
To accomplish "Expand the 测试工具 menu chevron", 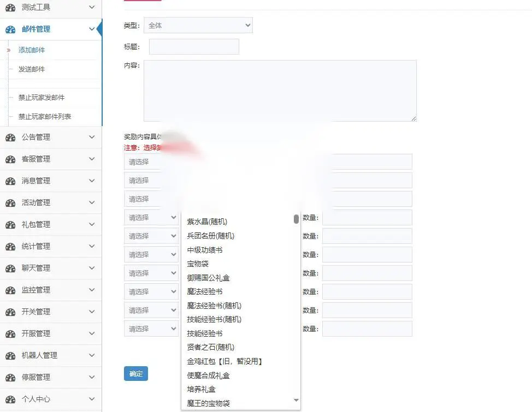I will (x=92, y=7).
